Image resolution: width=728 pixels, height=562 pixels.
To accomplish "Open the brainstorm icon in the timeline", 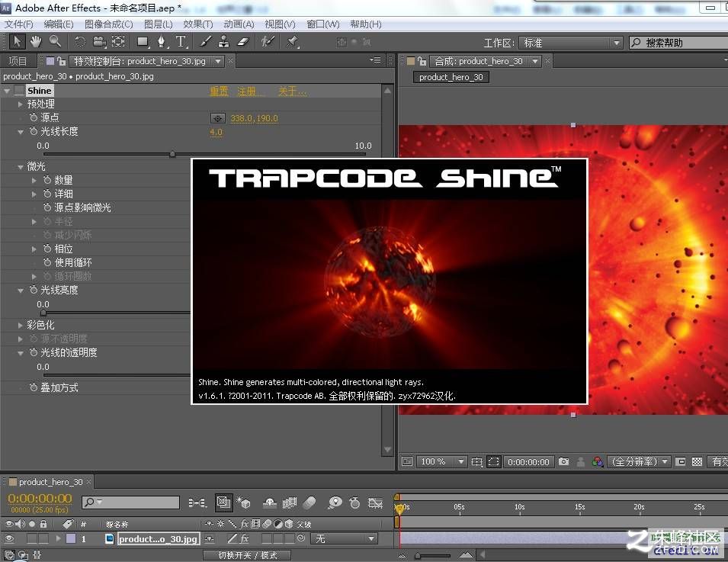I will [x=335, y=503].
